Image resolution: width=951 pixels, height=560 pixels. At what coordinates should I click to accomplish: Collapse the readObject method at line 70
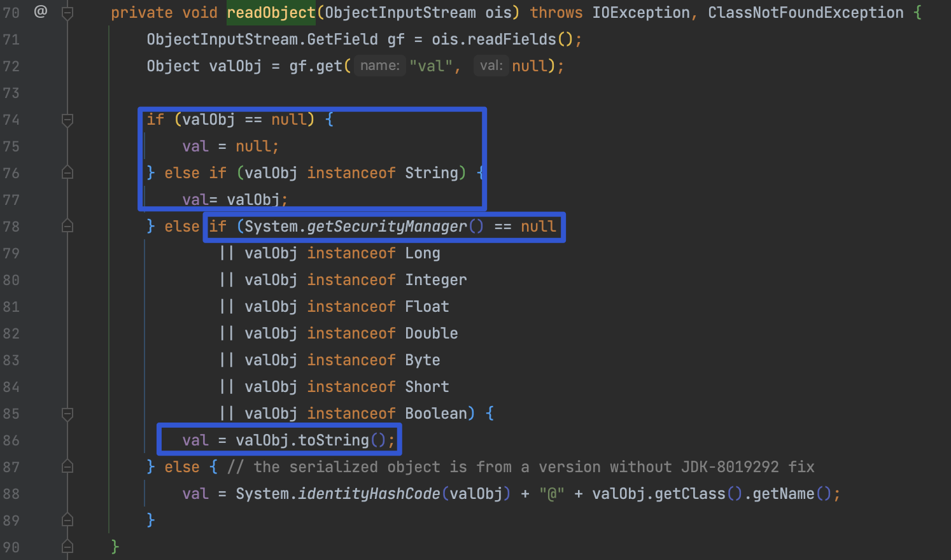point(67,12)
